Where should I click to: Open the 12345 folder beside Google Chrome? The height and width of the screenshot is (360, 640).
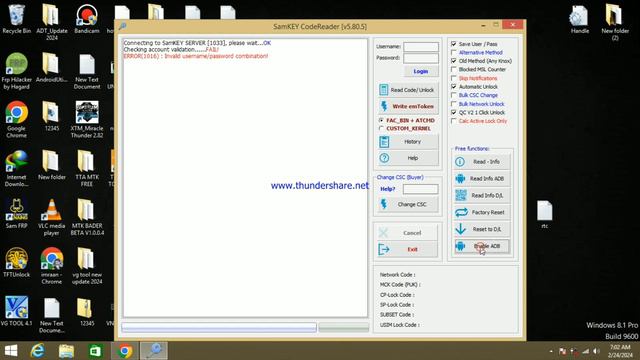tap(52, 116)
